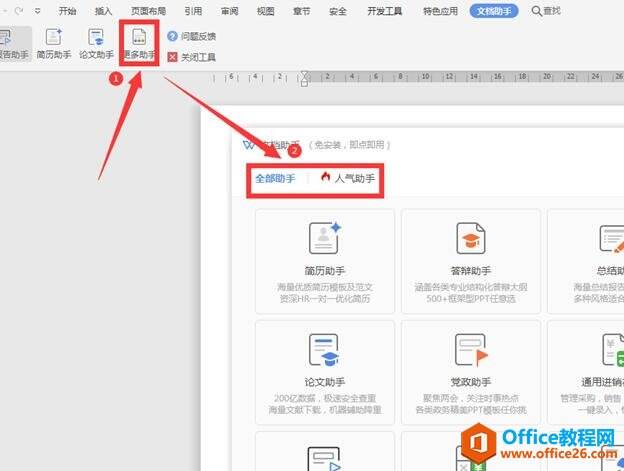
Task: Select the 安全 tab
Action: tap(337, 11)
